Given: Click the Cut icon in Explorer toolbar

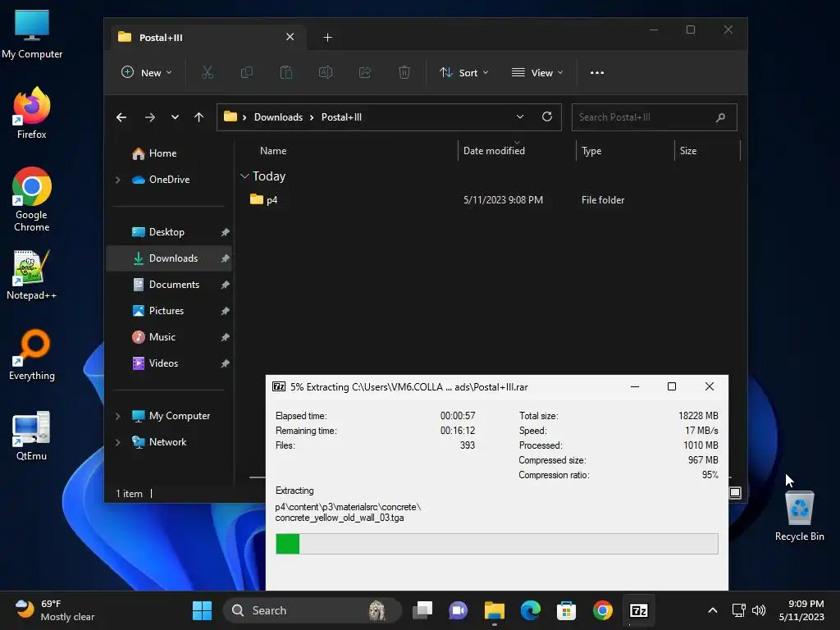Looking at the screenshot, I should tap(208, 72).
